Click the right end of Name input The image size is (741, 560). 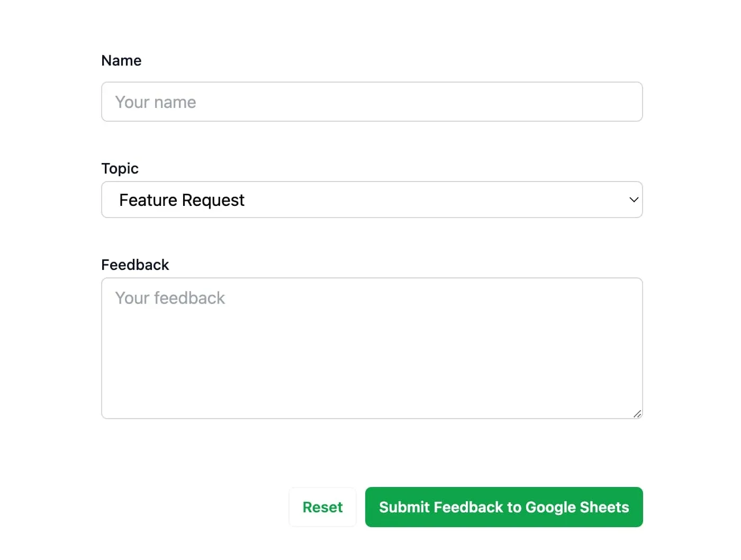coord(625,102)
